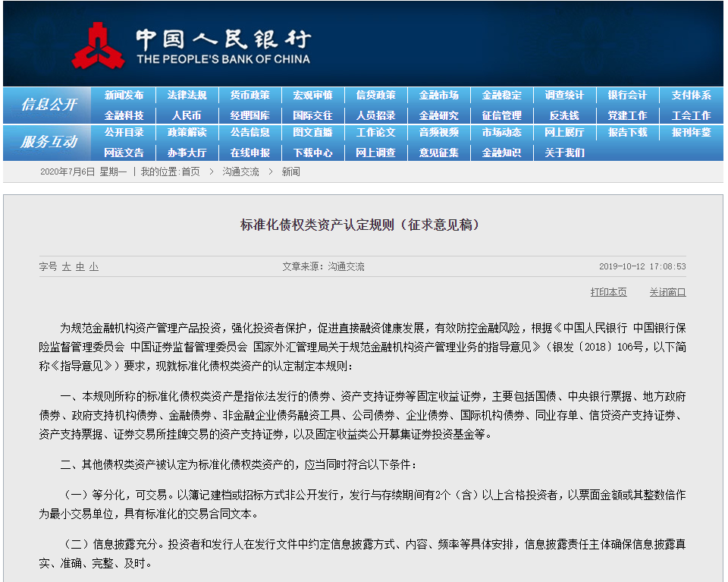
Task: Set font size to 大
Action: pos(67,266)
